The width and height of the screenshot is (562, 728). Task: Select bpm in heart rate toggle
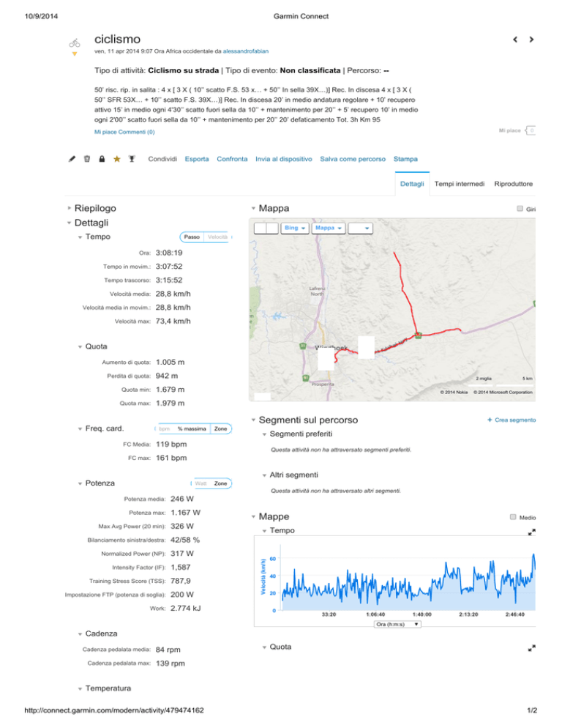(165, 428)
